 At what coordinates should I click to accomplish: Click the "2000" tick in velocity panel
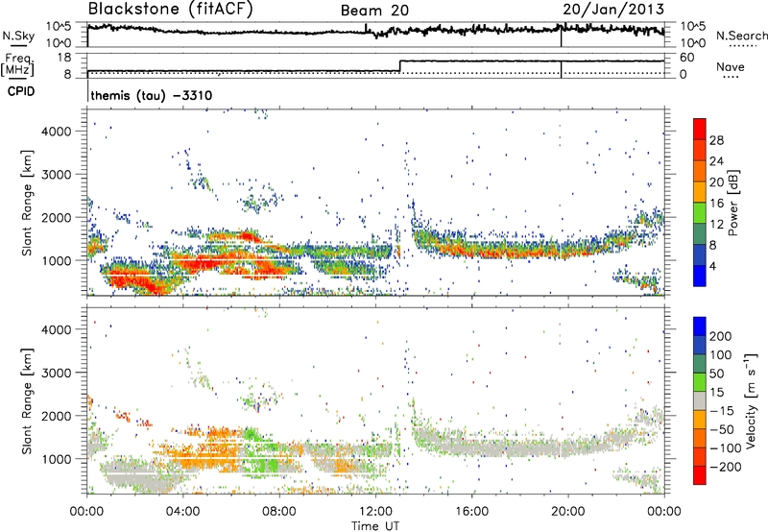tap(57, 416)
